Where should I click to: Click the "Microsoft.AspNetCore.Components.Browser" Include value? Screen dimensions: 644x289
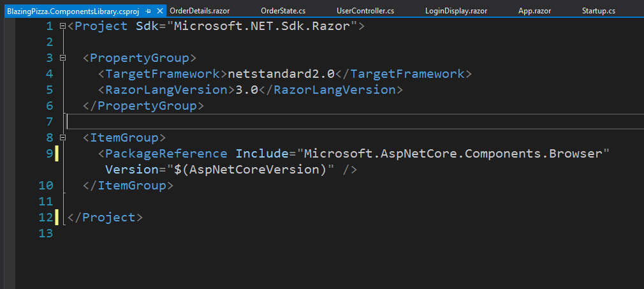point(453,153)
